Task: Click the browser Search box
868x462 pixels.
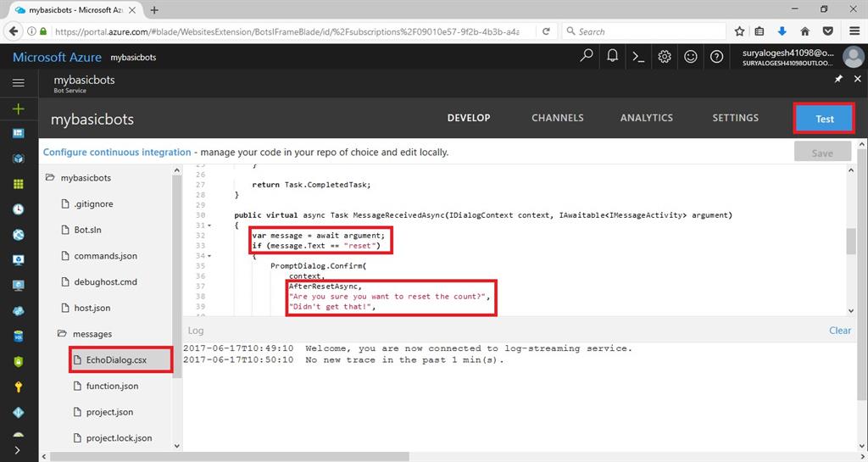Action: pyautogui.click(x=644, y=31)
